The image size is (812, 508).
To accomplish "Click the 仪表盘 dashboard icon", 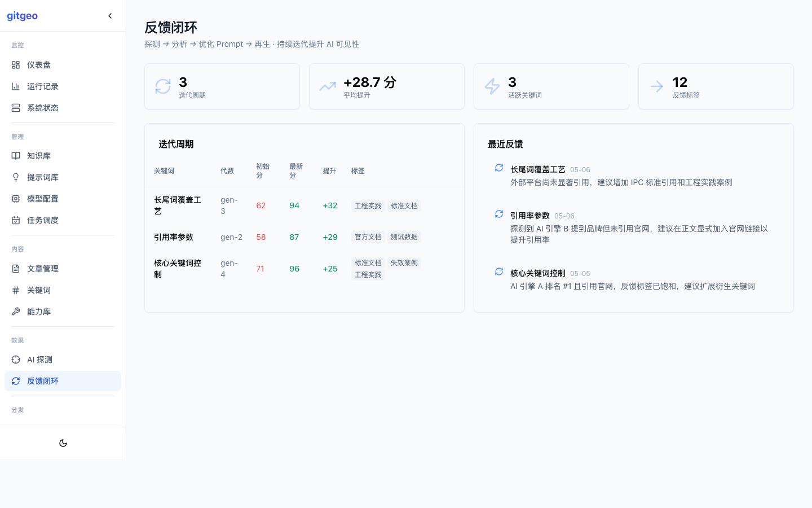I will point(16,65).
